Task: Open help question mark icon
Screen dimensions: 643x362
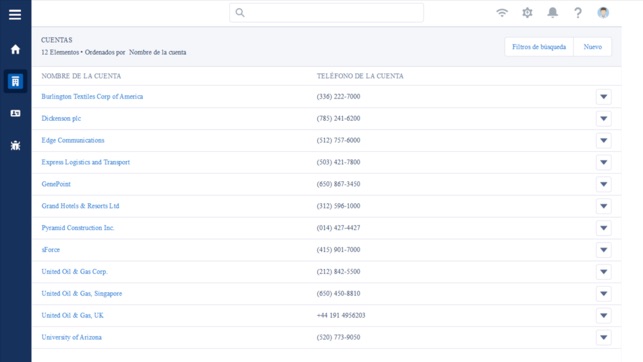Action: point(578,13)
